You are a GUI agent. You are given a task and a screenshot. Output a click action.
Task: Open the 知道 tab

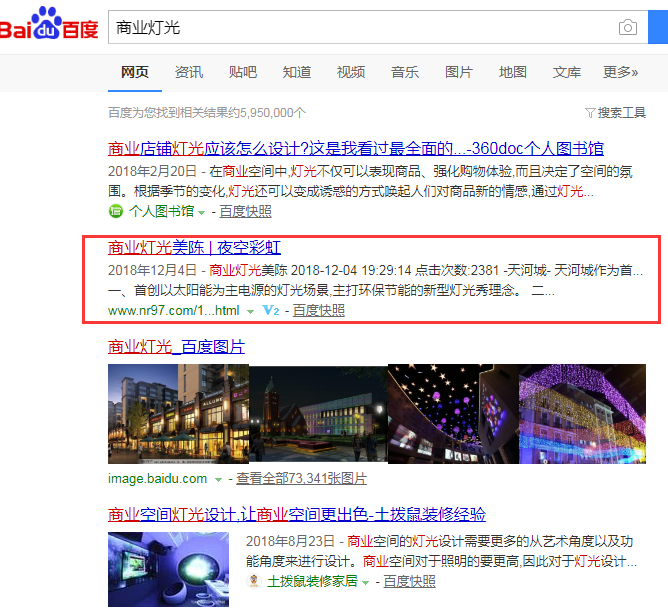[x=297, y=72]
